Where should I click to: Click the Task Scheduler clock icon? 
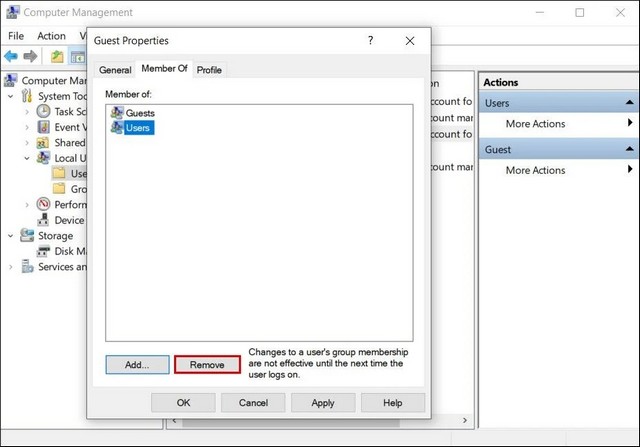tap(43, 111)
